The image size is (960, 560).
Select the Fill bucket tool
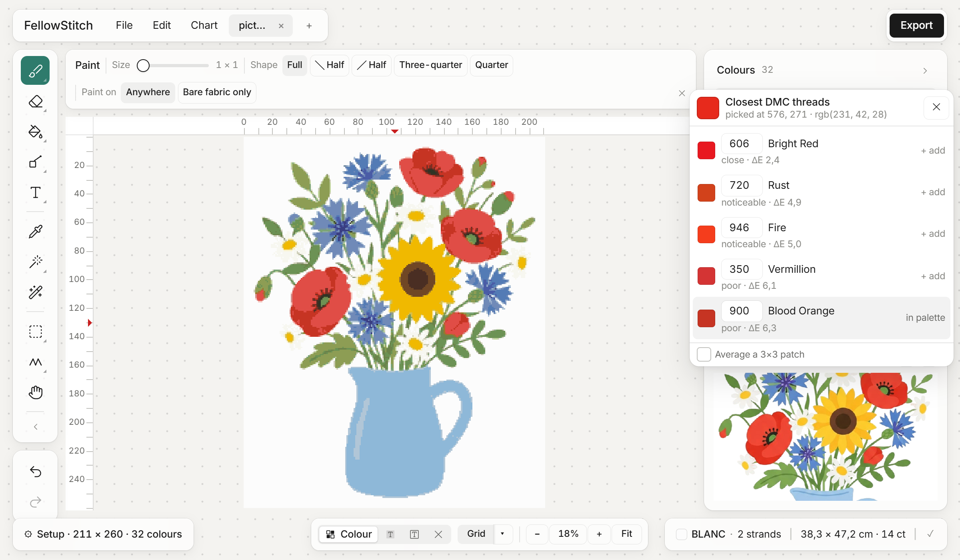click(35, 132)
